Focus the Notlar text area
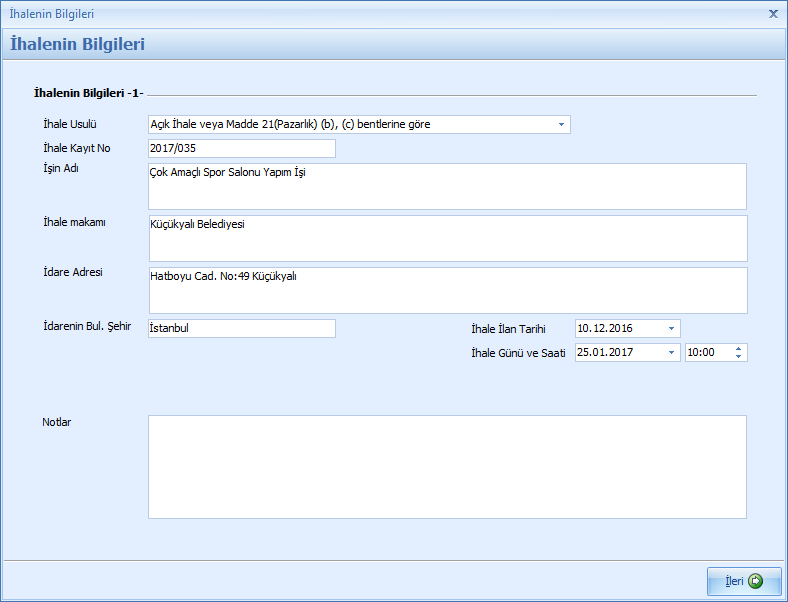This screenshot has width=788, height=602. coord(446,467)
